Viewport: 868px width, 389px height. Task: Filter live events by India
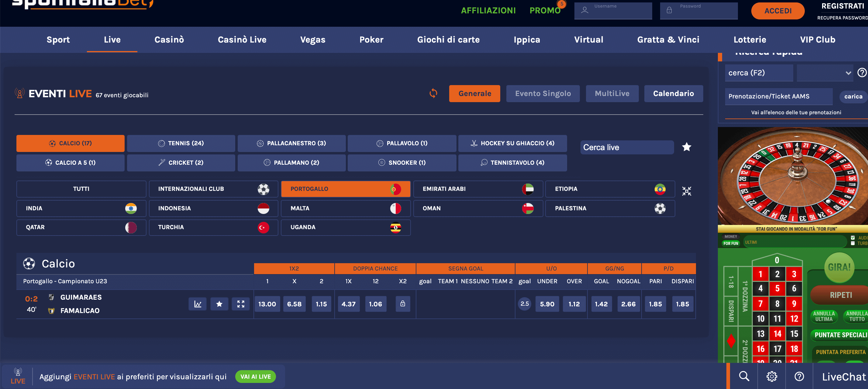[81, 208]
